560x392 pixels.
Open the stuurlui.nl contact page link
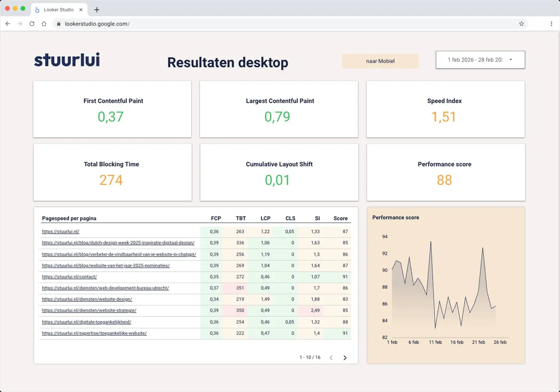tap(69, 276)
